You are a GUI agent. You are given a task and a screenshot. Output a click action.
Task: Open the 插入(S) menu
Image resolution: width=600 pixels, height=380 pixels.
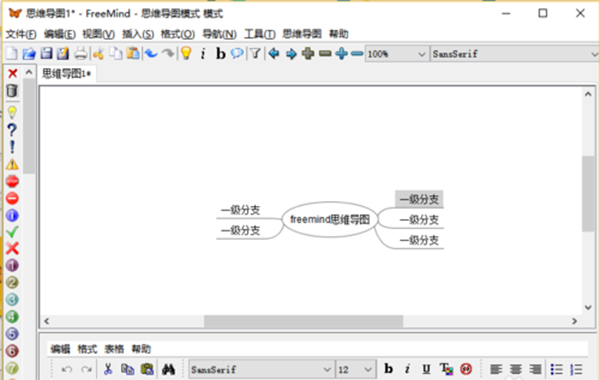pos(138,34)
